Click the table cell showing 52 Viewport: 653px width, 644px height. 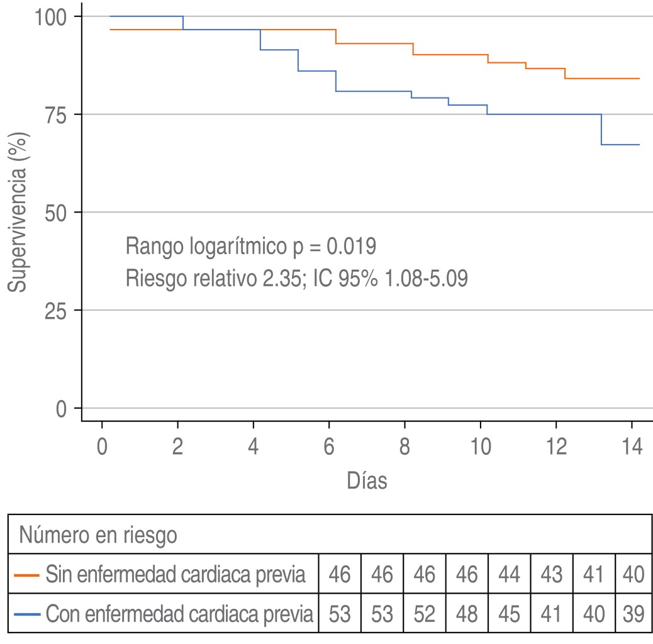[424, 613]
